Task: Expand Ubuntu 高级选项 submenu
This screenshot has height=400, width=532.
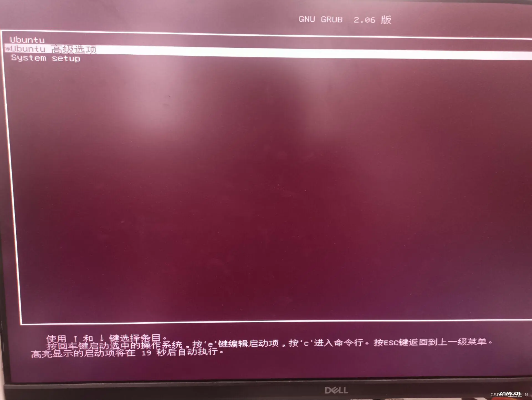Action: 63,50
